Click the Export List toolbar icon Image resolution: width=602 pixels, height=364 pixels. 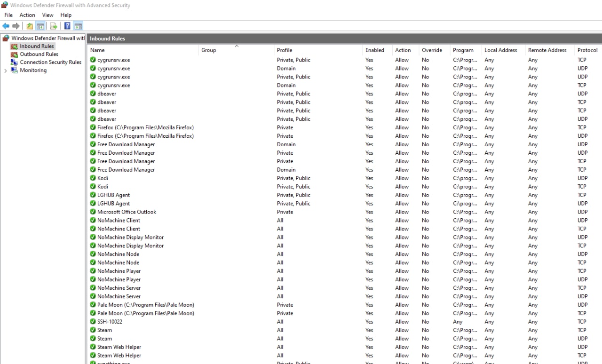coord(54,26)
